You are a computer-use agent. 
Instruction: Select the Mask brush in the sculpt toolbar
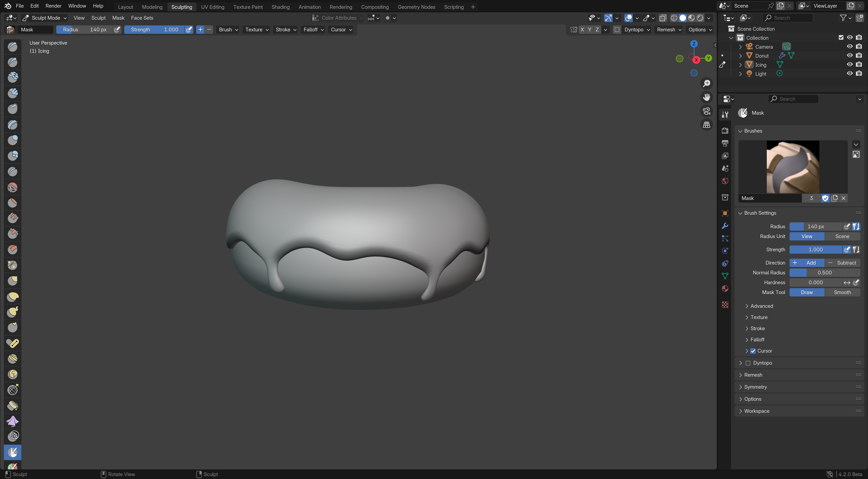coord(13,452)
